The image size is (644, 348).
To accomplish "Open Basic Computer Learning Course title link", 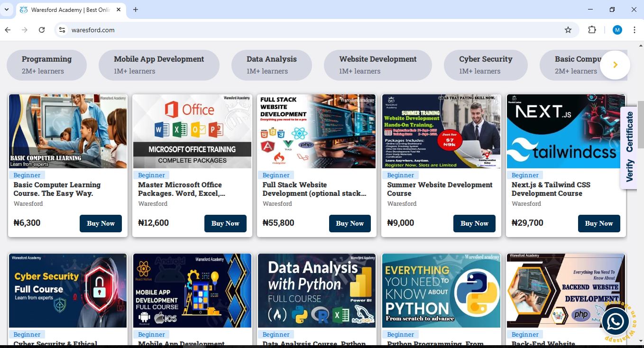I will (57, 189).
